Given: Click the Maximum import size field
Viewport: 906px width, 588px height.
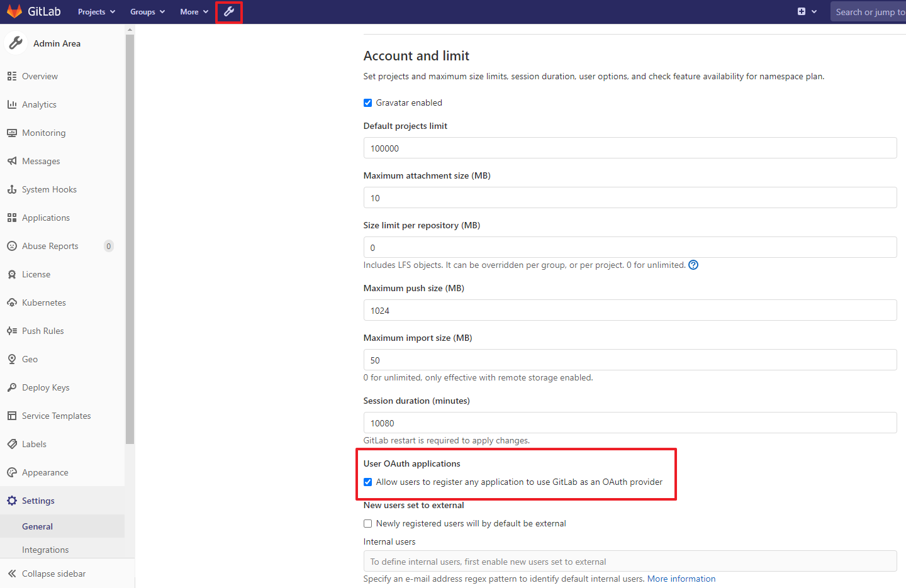Looking at the screenshot, I should [630, 360].
